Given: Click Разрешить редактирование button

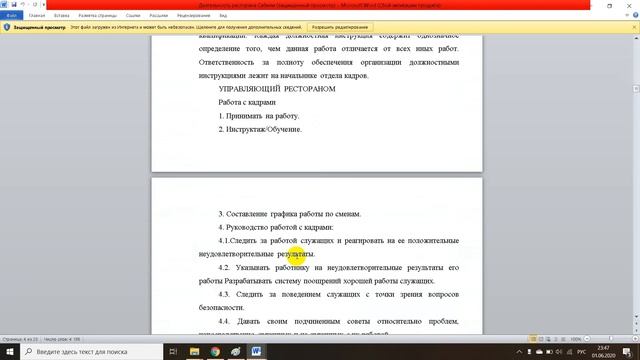Looking at the screenshot, I should tap(340, 27).
